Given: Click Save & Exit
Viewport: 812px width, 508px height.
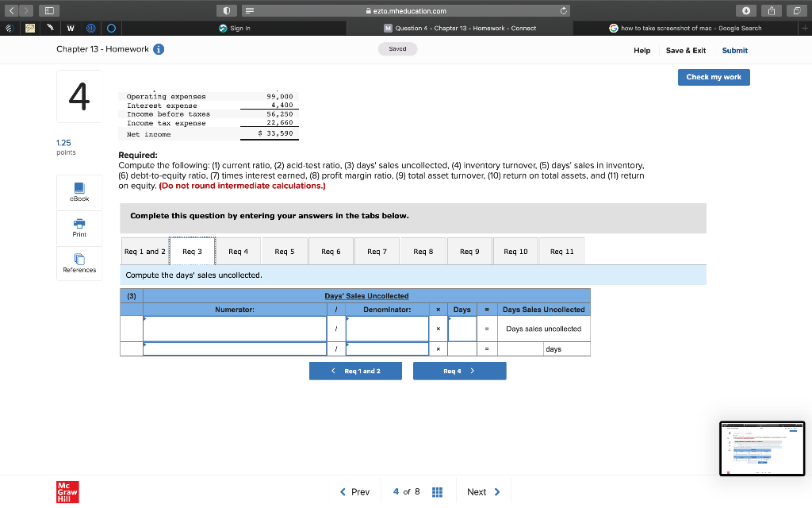Looking at the screenshot, I should [x=685, y=50].
